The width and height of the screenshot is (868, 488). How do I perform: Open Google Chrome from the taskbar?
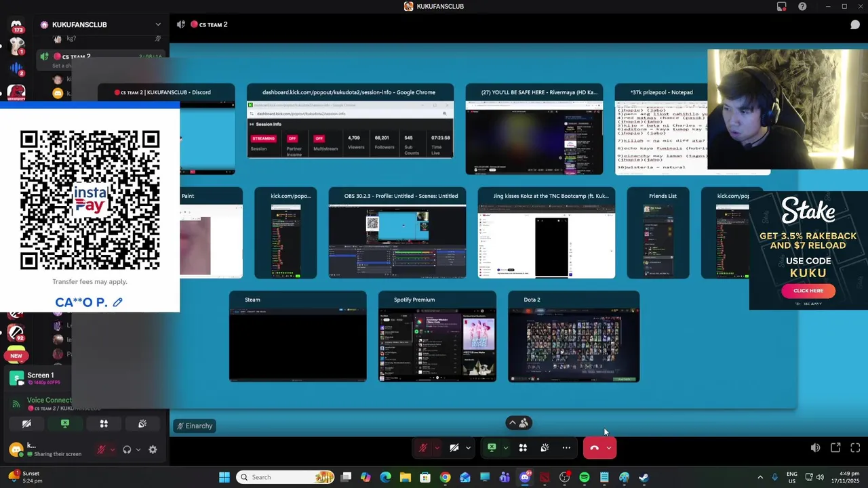coord(445,477)
